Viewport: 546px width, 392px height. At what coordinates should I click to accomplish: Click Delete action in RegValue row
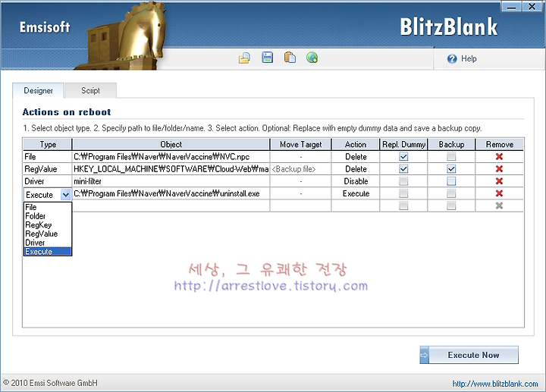[356, 169]
